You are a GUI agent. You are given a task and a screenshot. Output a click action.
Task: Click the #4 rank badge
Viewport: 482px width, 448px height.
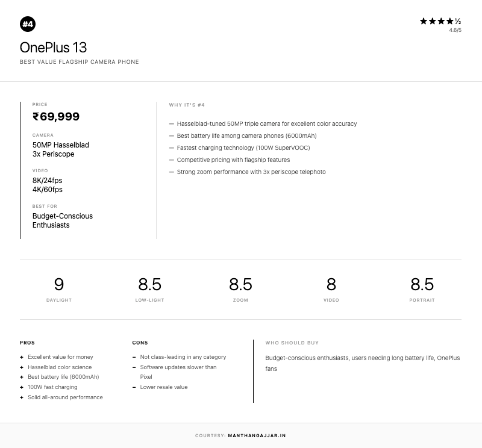point(28,24)
